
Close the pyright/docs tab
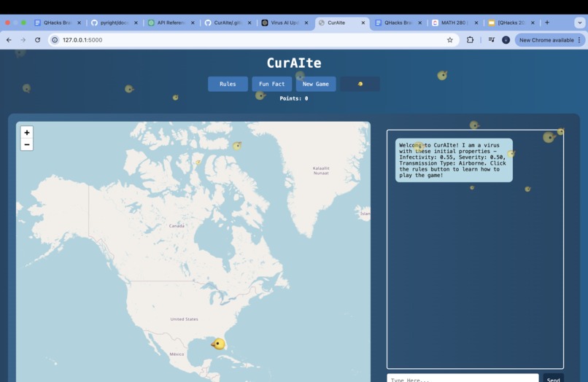pos(136,23)
